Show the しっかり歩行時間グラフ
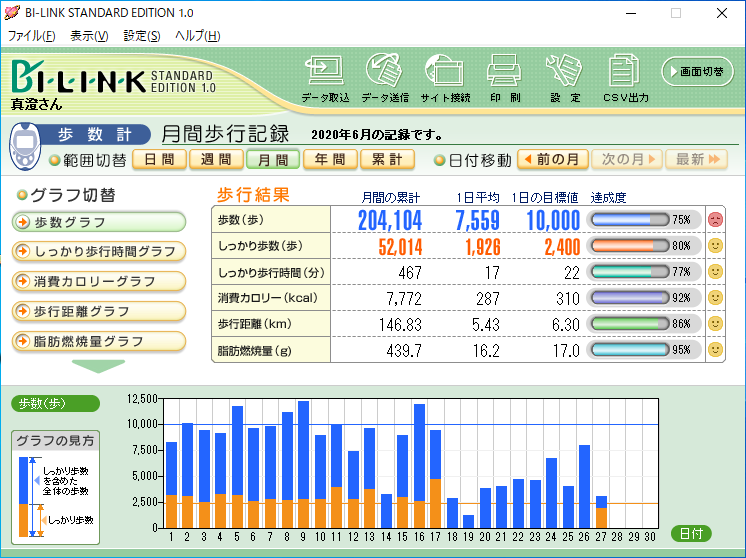The image size is (746, 558). click(x=99, y=251)
